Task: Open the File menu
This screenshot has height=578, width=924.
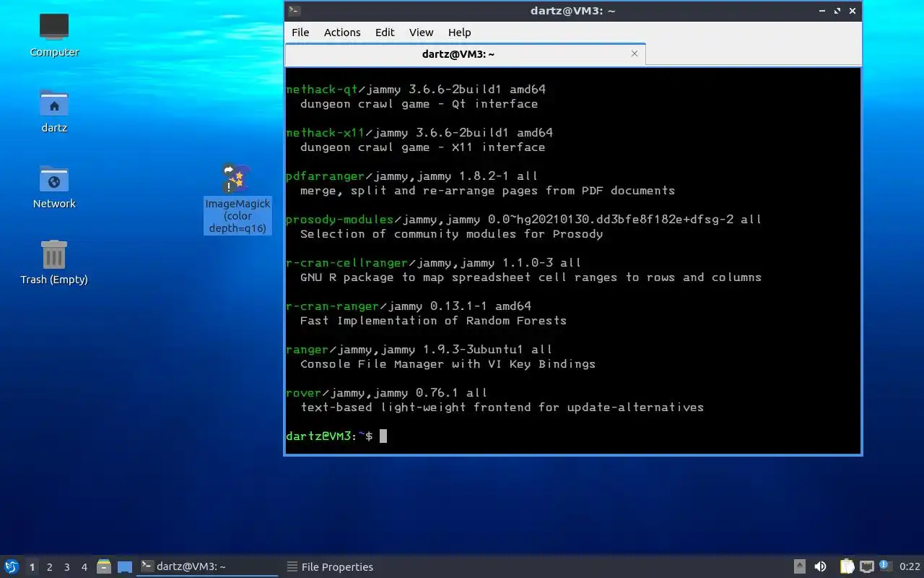Action: 300,33
